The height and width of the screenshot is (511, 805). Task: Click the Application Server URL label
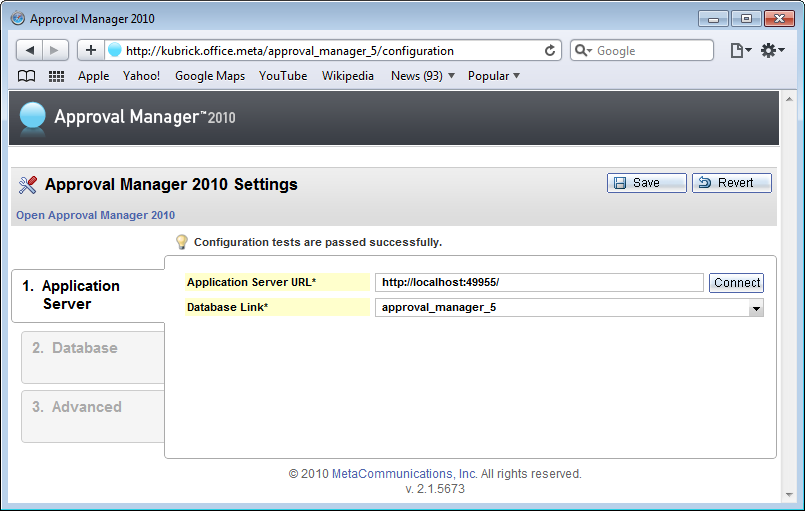coord(252,282)
